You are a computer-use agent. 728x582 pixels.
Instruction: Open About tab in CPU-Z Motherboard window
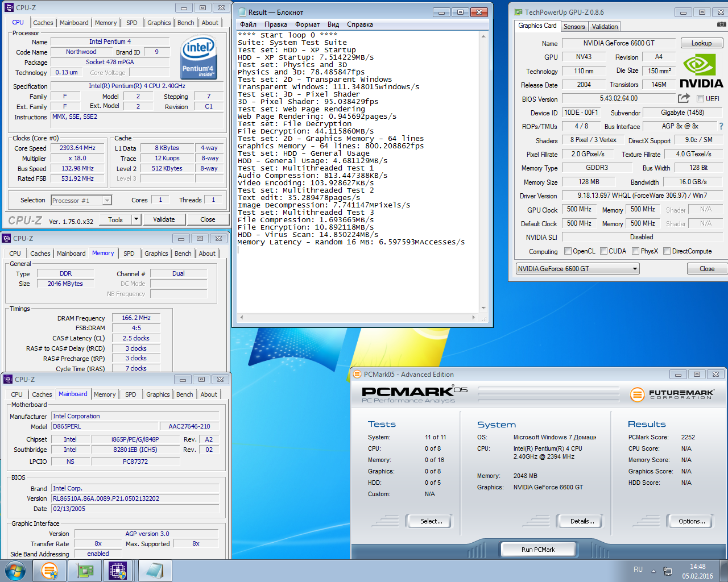(x=209, y=394)
